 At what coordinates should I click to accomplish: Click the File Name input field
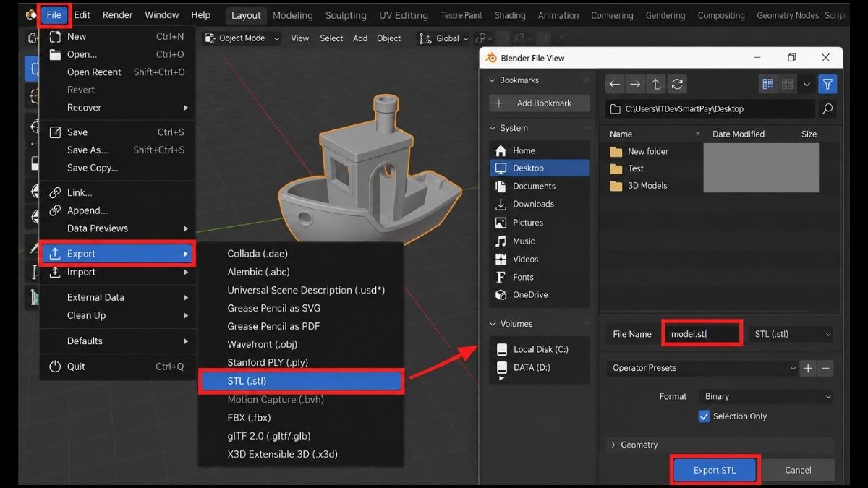tap(702, 334)
